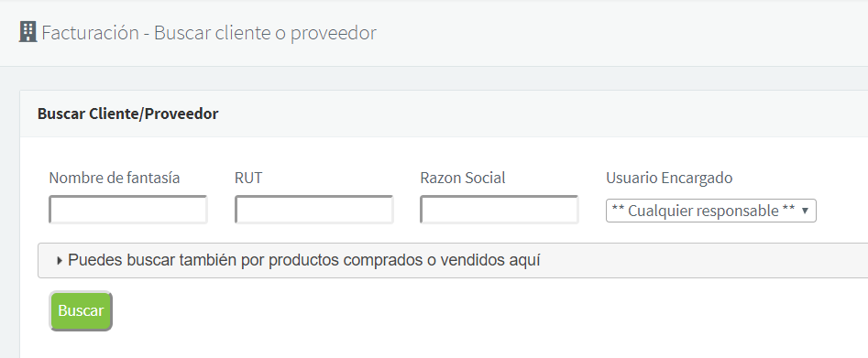Click the green Buscar button
Image resolution: width=868 pixels, height=358 pixels.
click(81, 311)
